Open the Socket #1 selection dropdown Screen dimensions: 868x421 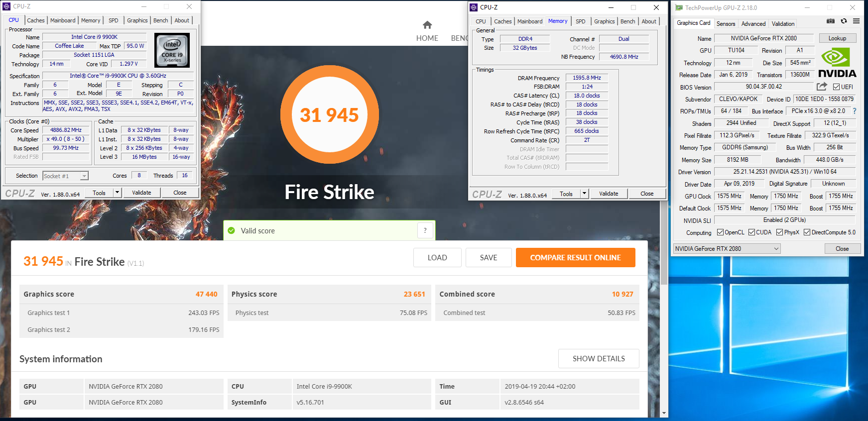65,176
